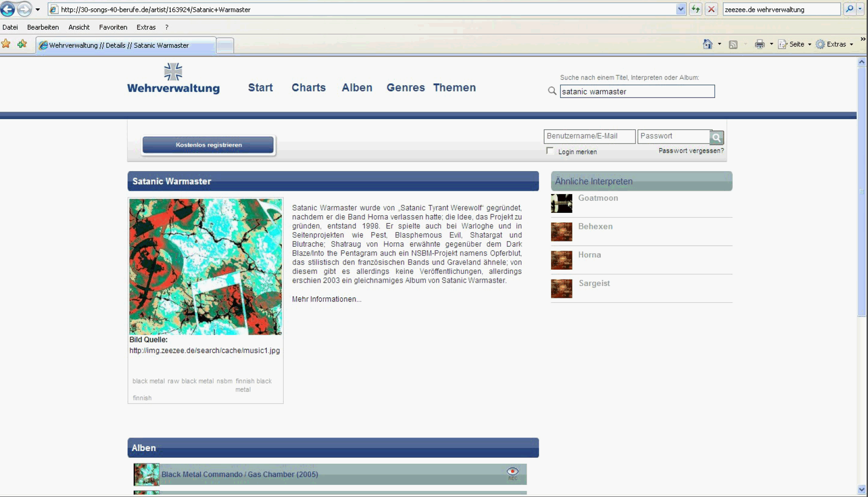The width and height of the screenshot is (868, 497).
Task: Click the Home icon in toolbar
Action: [707, 44]
